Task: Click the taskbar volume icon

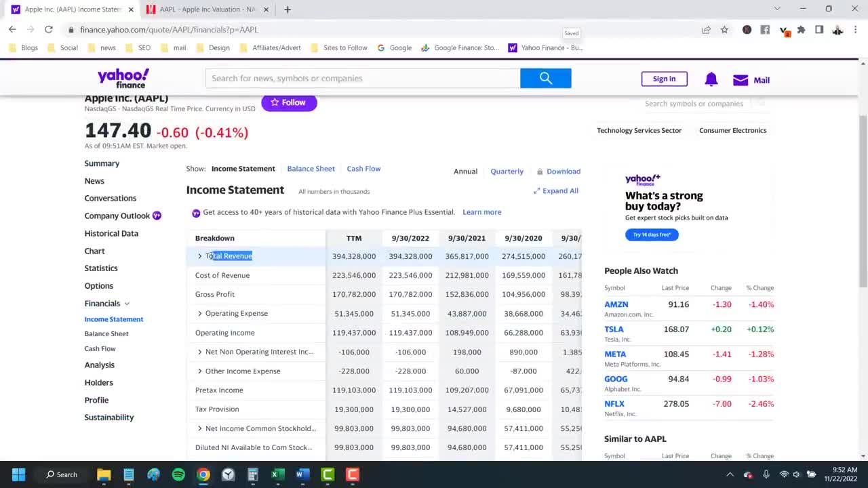Action: coord(797,474)
